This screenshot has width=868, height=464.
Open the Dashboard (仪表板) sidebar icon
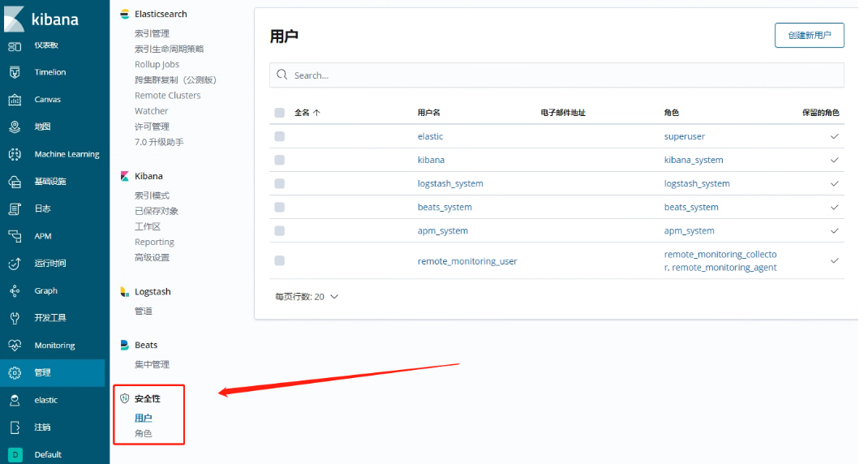click(x=15, y=46)
